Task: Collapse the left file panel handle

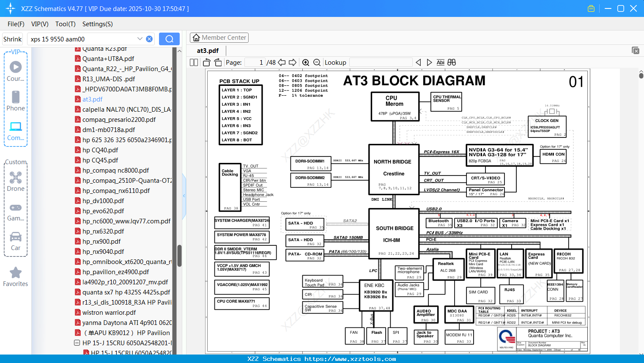Action: click(x=184, y=195)
